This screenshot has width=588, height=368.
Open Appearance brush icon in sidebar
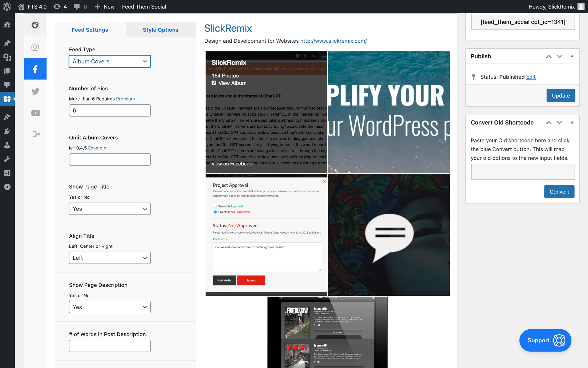click(x=7, y=117)
